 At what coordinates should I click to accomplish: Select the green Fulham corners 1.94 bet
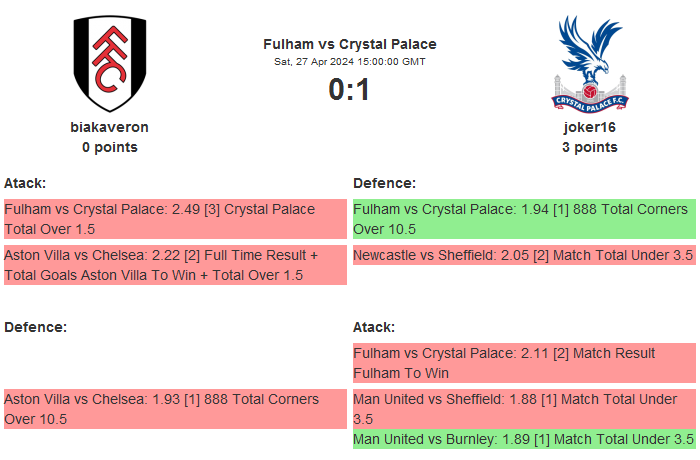click(524, 219)
